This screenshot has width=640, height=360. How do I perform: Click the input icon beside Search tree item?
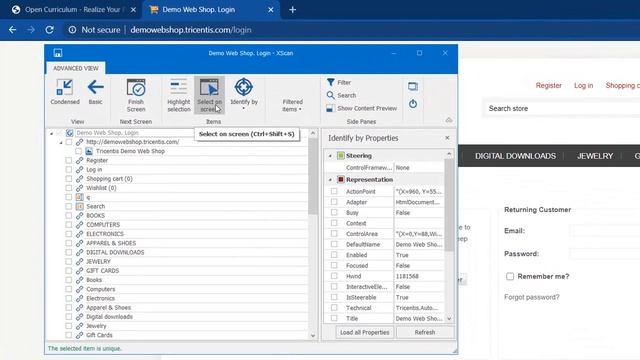(80, 207)
